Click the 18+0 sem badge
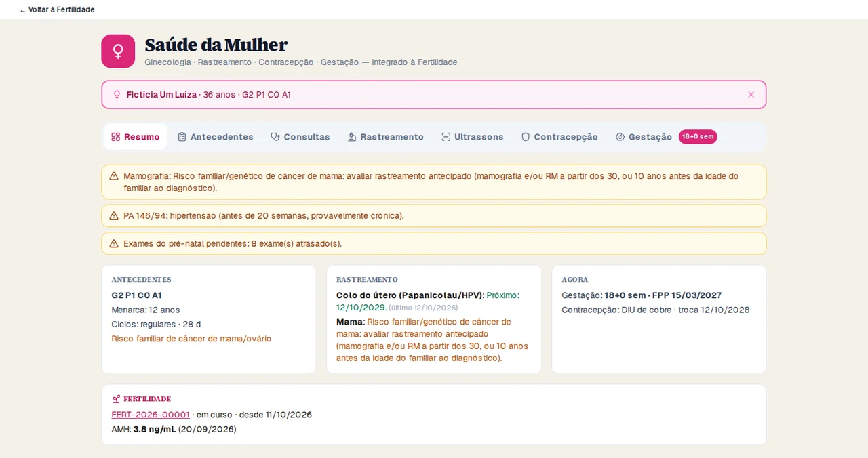The width and height of the screenshot is (868, 458). coord(698,137)
